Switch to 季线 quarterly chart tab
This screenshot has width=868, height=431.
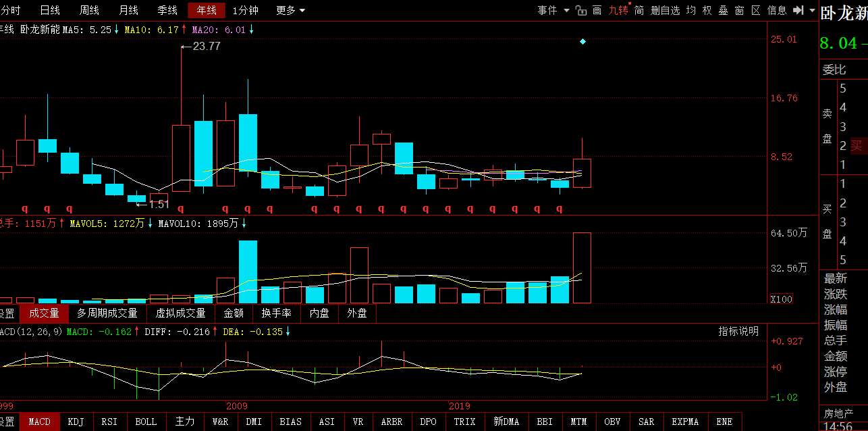pos(167,10)
